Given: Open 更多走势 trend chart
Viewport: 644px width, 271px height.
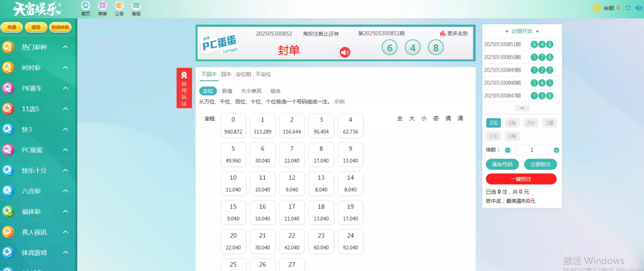Looking at the screenshot, I should [x=454, y=33].
